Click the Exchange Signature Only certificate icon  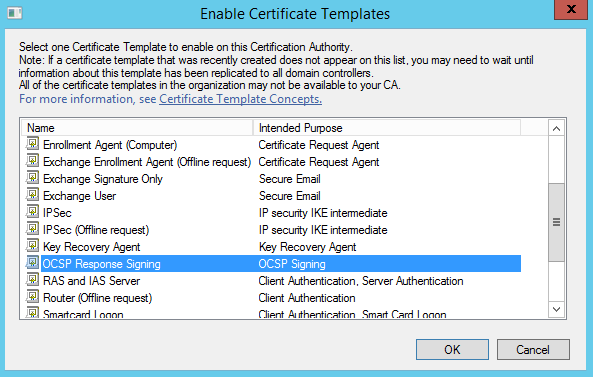click(33, 178)
